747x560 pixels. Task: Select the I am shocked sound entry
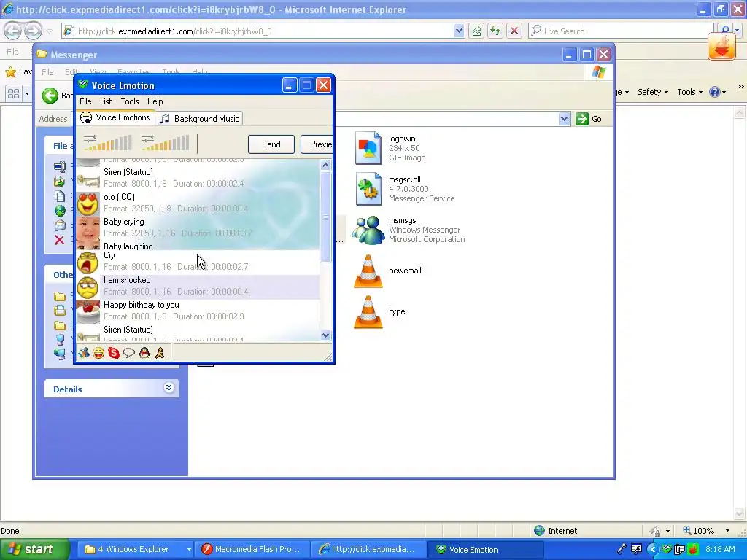[x=198, y=287]
